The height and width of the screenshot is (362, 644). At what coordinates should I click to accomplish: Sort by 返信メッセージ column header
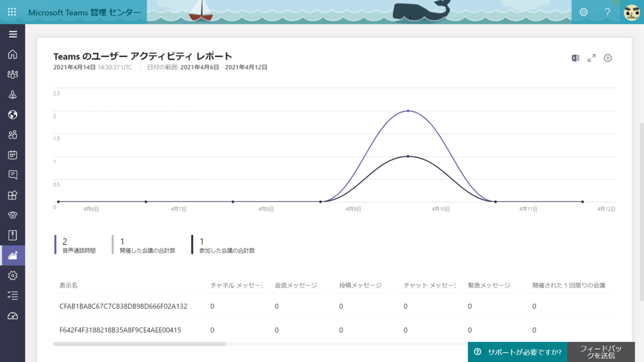[296, 285]
